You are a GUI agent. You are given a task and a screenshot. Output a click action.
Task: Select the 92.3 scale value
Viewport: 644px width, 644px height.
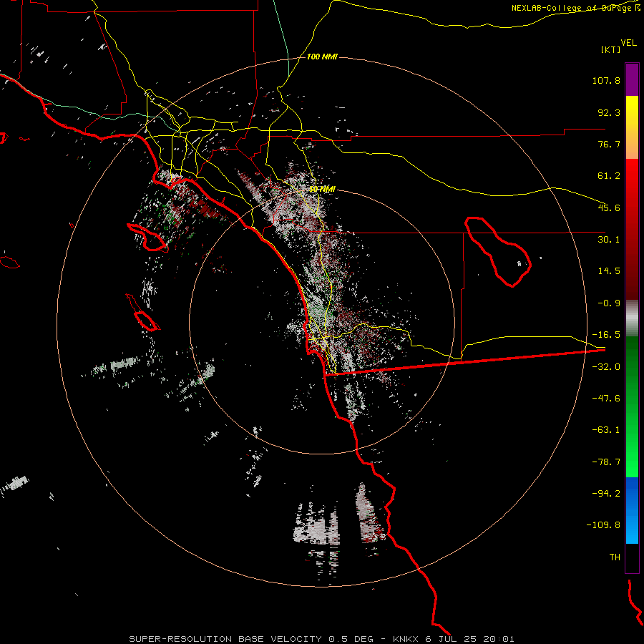(609, 112)
